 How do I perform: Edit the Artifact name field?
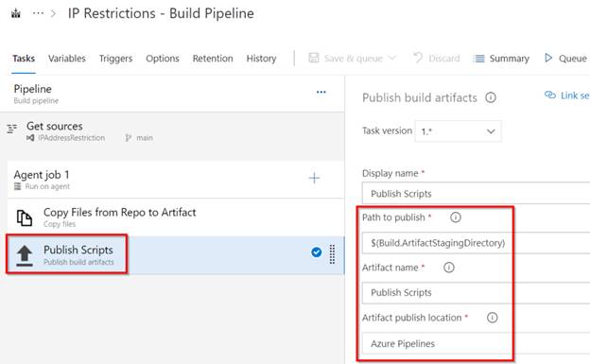(476, 292)
